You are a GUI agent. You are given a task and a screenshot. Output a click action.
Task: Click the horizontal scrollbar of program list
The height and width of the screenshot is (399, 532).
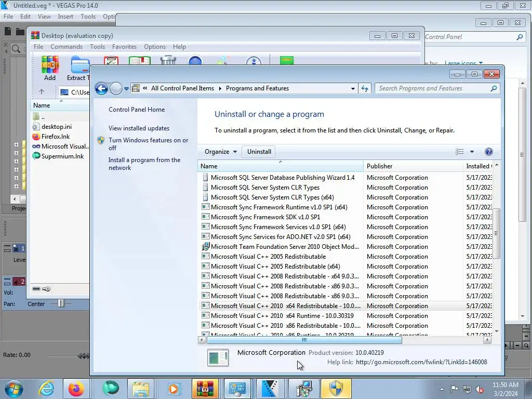pyautogui.click(x=304, y=340)
